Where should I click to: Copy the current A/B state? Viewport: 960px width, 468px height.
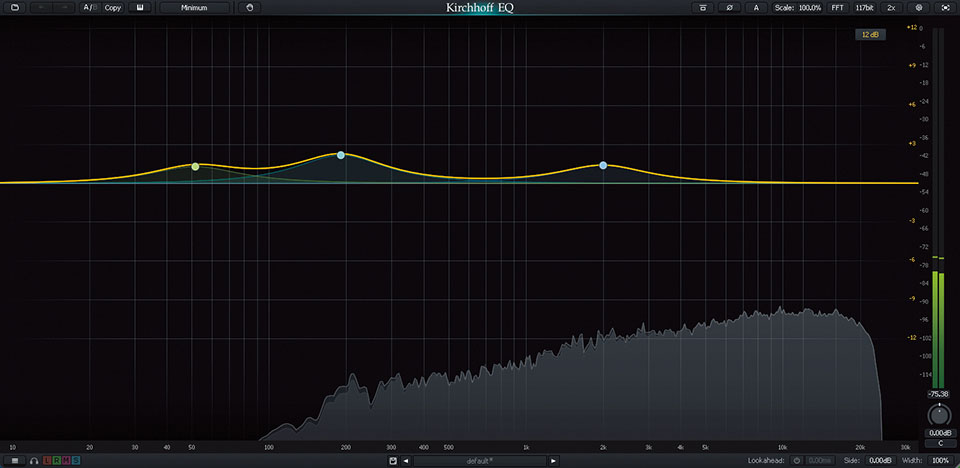pos(113,8)
